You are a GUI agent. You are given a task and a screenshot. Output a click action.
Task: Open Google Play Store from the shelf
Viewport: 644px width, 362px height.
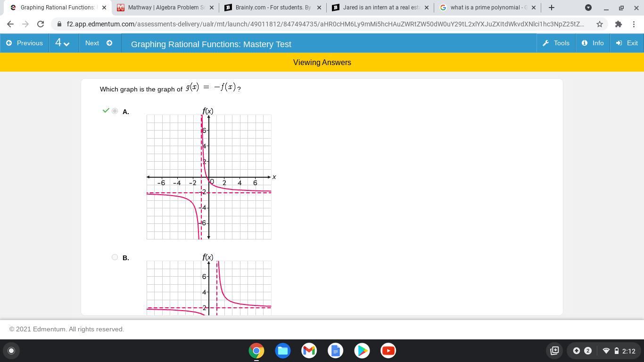(x=362, y=351)
